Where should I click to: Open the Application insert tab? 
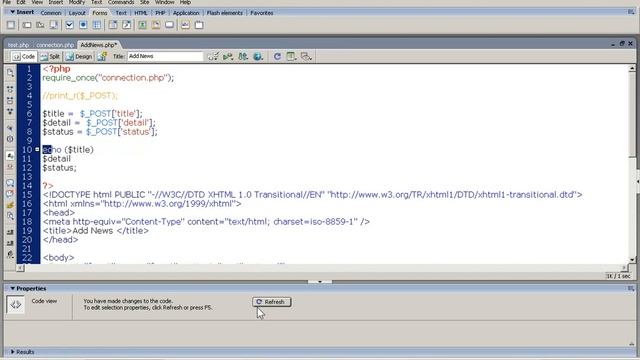tap(186, 13)
